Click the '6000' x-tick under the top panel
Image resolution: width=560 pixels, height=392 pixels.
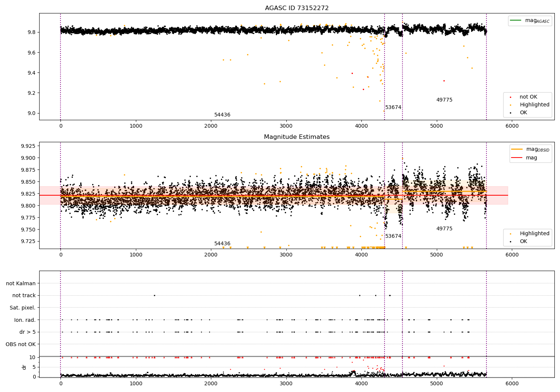(x=512, y=126)
